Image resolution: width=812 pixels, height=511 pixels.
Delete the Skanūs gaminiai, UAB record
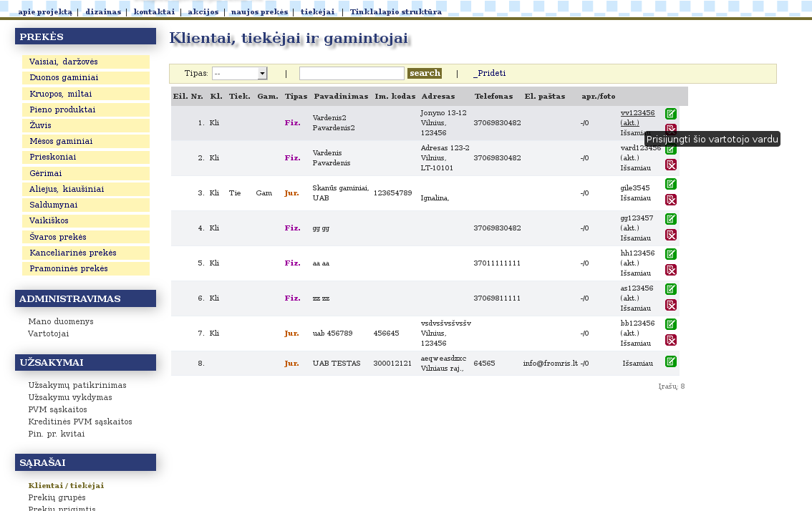[671, 200]
